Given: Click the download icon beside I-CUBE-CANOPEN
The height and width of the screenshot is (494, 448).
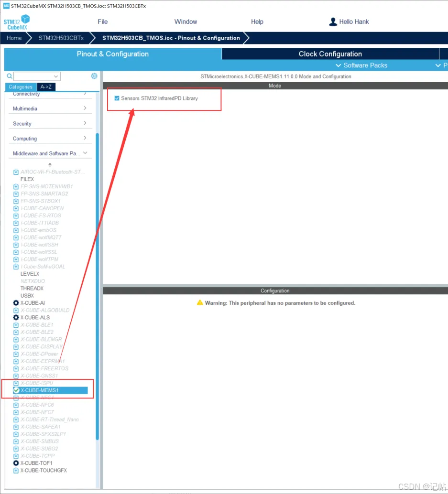Looking at the screenshot, I should tap(16, 208).
